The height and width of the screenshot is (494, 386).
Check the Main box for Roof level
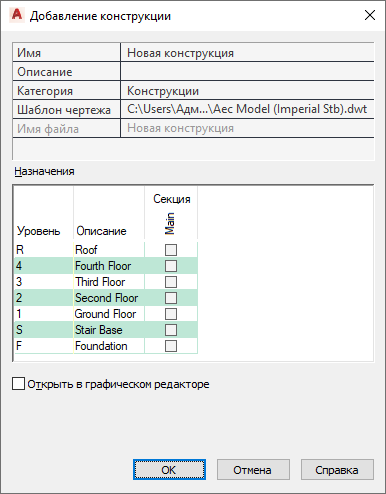[171, 250]
